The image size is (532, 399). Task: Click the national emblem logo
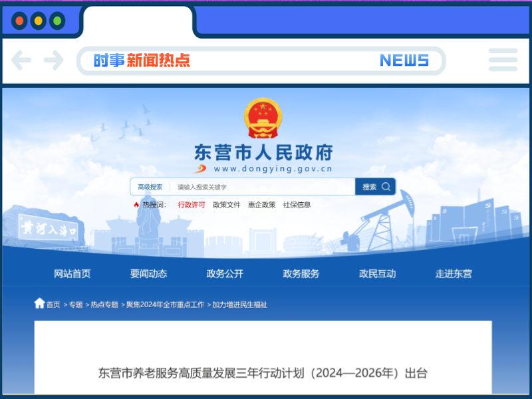(x=263, y=118)
